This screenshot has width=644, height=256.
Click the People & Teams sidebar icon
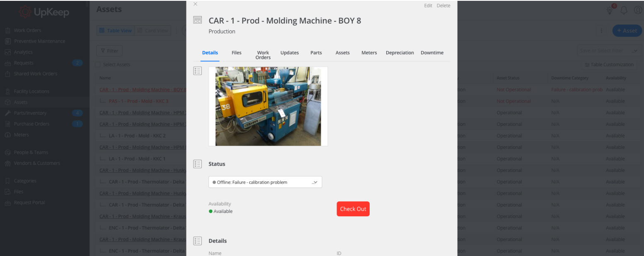(x=7, y=152)
